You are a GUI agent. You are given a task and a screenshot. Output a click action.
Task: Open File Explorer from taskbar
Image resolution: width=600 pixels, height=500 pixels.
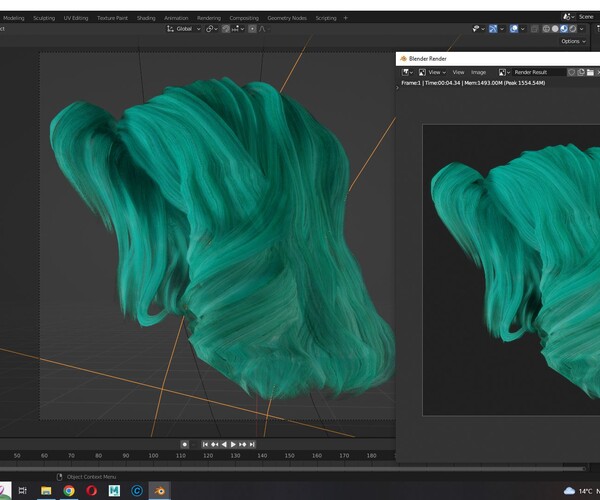coord(46,490)
